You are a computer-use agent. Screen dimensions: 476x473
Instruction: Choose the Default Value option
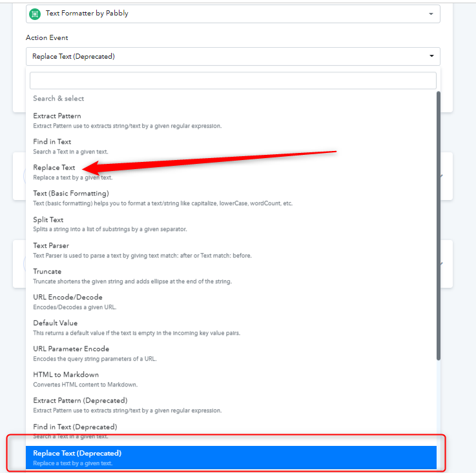pyautogui.click(x=231, y=327)
